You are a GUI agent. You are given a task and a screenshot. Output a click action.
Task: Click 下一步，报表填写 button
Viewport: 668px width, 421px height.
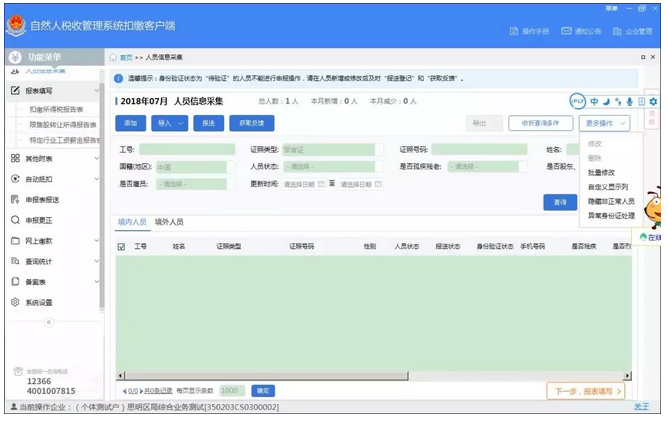click(585, 391)
